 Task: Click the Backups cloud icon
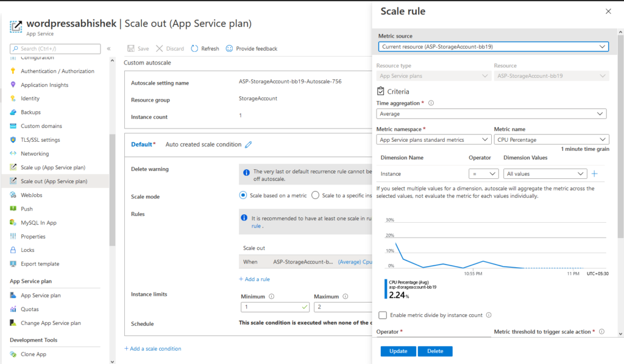point(13,112)
